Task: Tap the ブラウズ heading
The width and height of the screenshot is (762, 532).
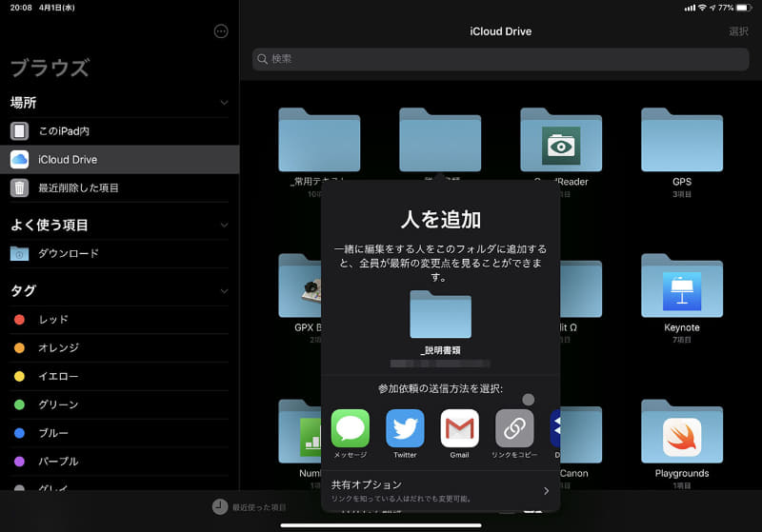Action: point(50,68)
